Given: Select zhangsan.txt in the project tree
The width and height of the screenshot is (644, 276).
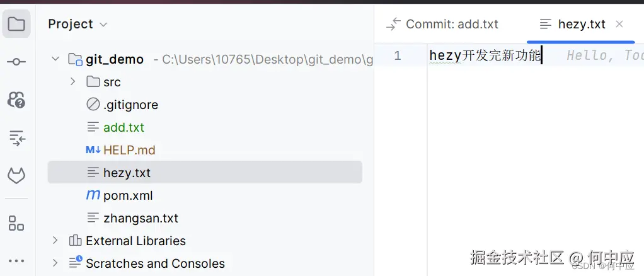Looking at the screenshot, I should 141,218.
